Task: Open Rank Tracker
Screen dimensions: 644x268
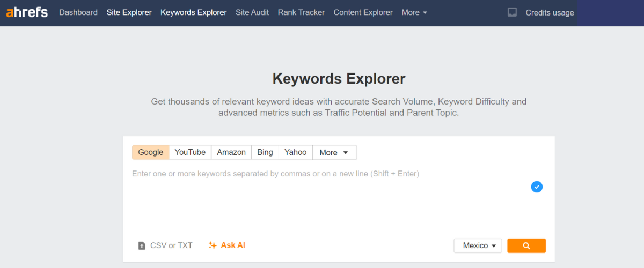Action: click(301, 12)
